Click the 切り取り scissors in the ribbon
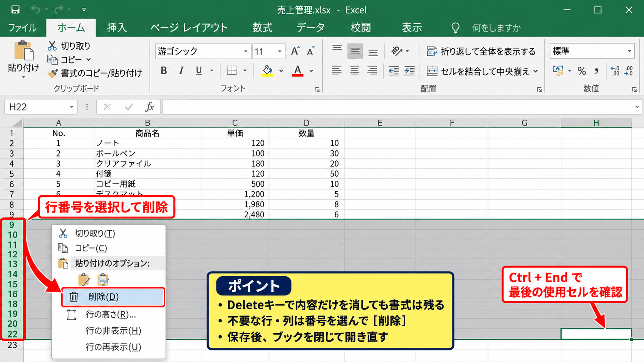Image resolution: width=644 pixels, height=362 pixels. 52,46
